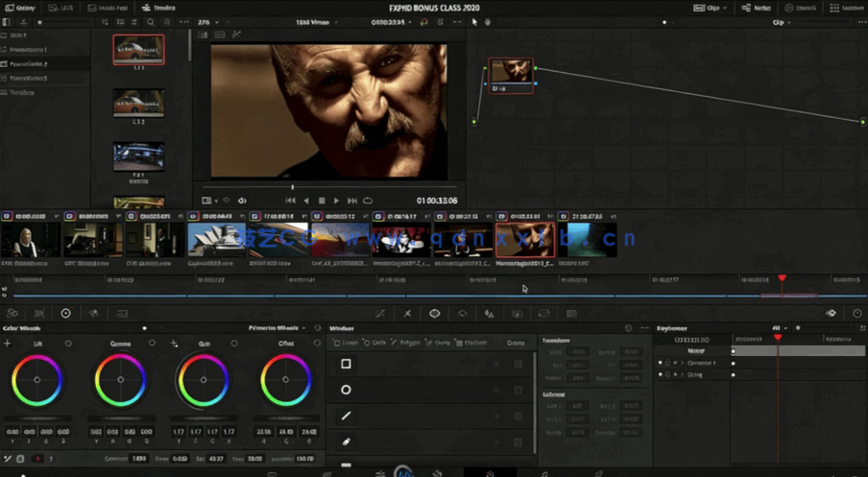
Task: Jump to last frame in viewer
Action: (352, 201)
